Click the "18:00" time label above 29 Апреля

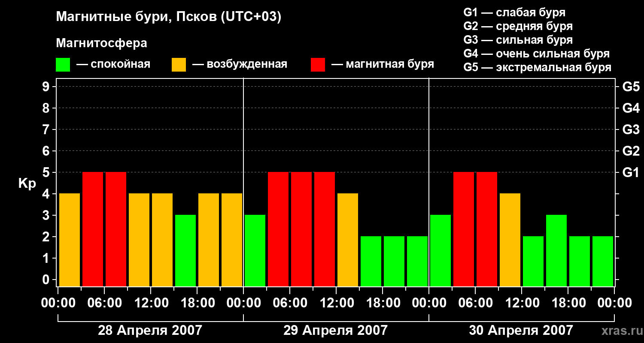(x=383, y=303)
